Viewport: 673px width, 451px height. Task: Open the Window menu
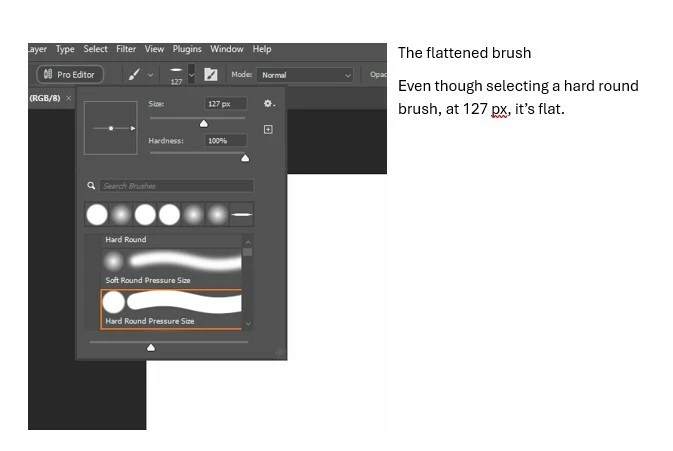[x=227, y=49]
